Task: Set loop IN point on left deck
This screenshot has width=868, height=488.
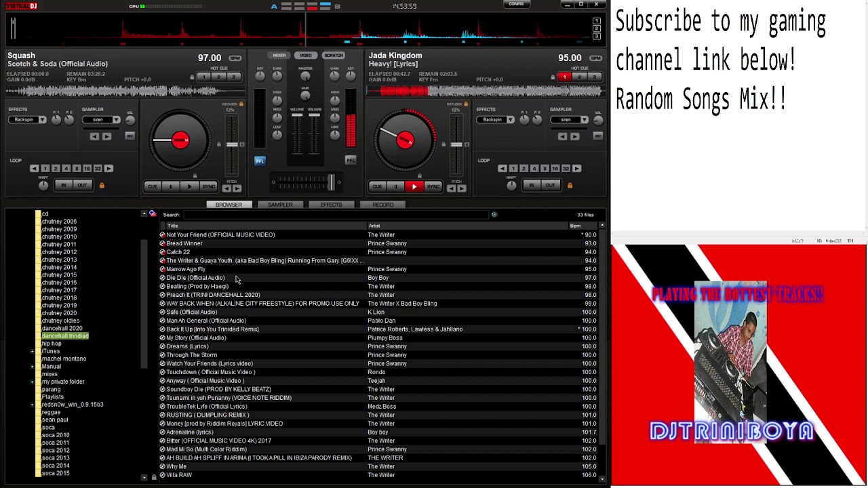Action: point(64,185)
